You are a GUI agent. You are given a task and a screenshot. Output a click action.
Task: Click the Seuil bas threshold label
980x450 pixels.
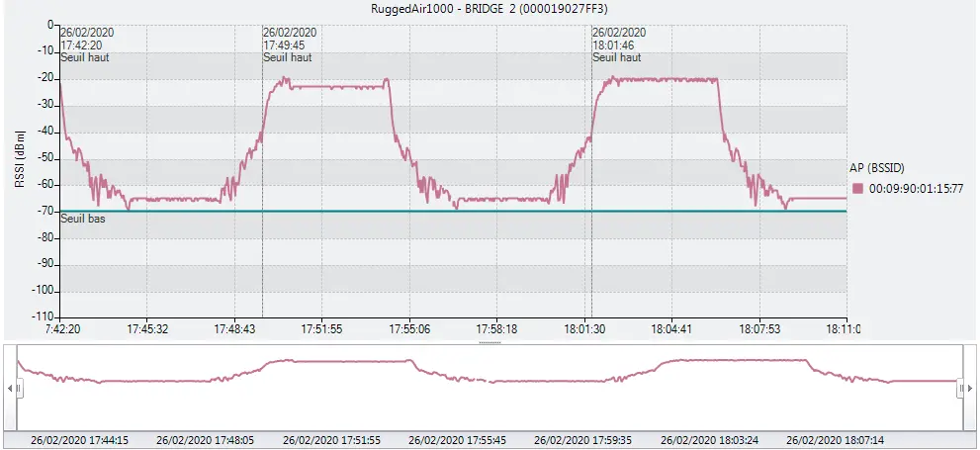[83, 219]
